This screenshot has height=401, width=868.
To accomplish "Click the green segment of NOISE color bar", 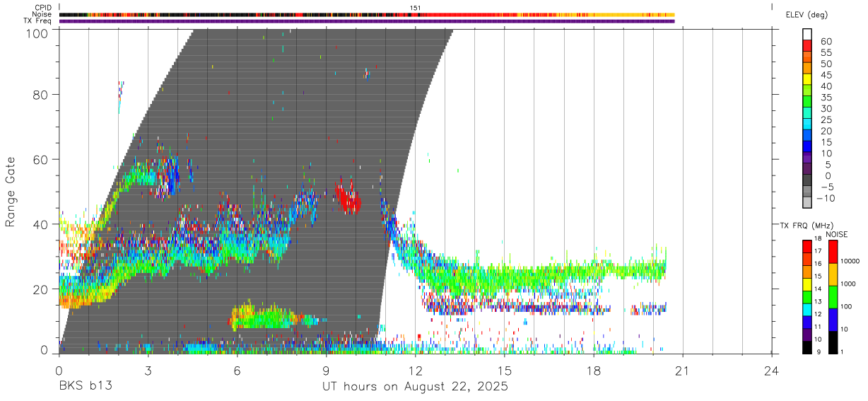I will [833, 296].
